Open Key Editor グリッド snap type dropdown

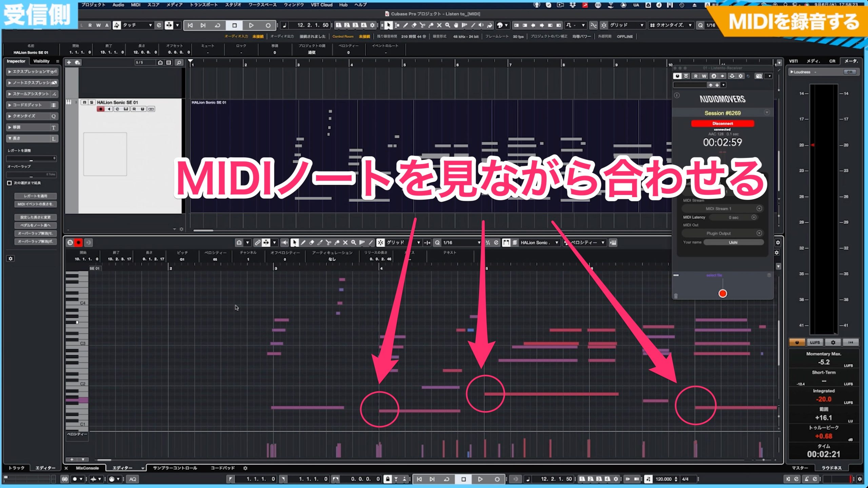click(403, 242)
